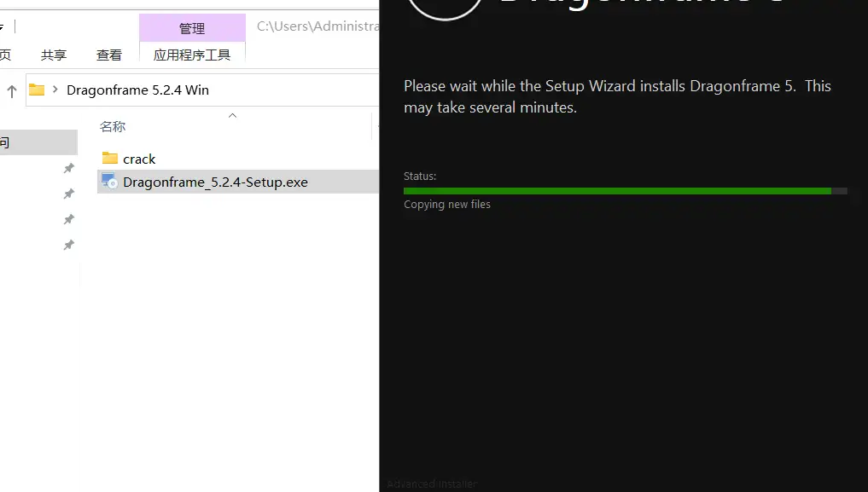This screenshot has height=492, width=868.
Task: Click the third pin icon in sidebar
Action: 69,220
